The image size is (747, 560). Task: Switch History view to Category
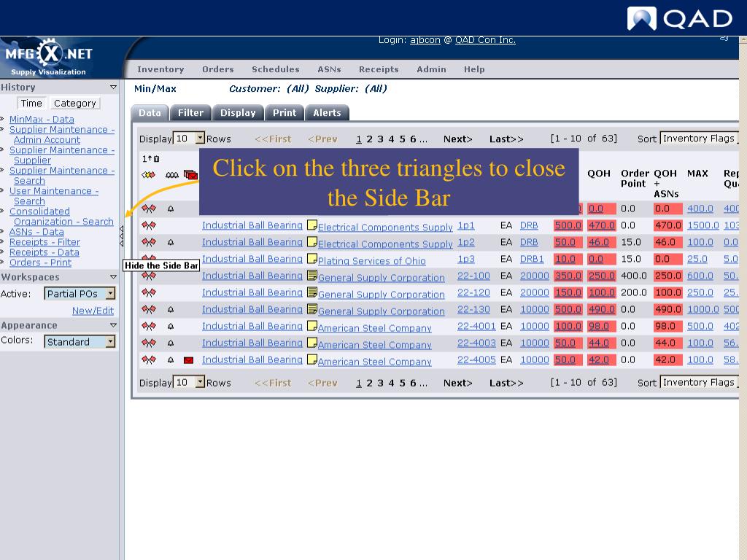coord(75,104)
